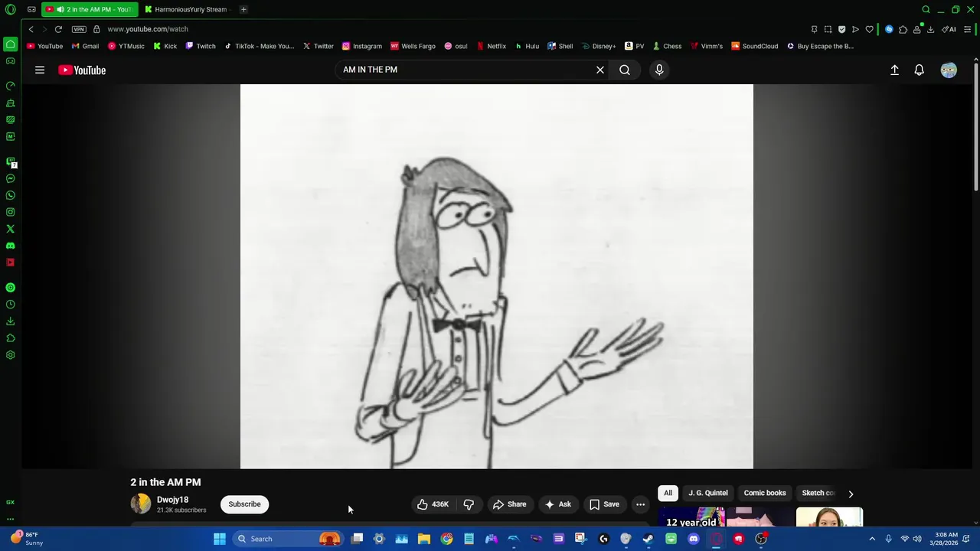Image resolution: width=980 pixels, height=551 pixels.
Task: Switch to the HarmoniousYuriy Stream tab
Action: point(186,9)
